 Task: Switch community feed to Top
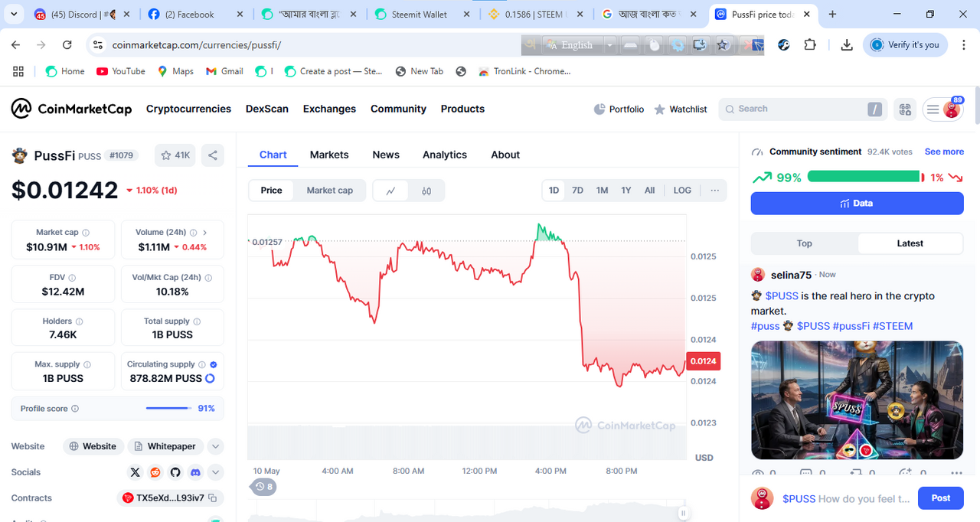pos(804,243)
